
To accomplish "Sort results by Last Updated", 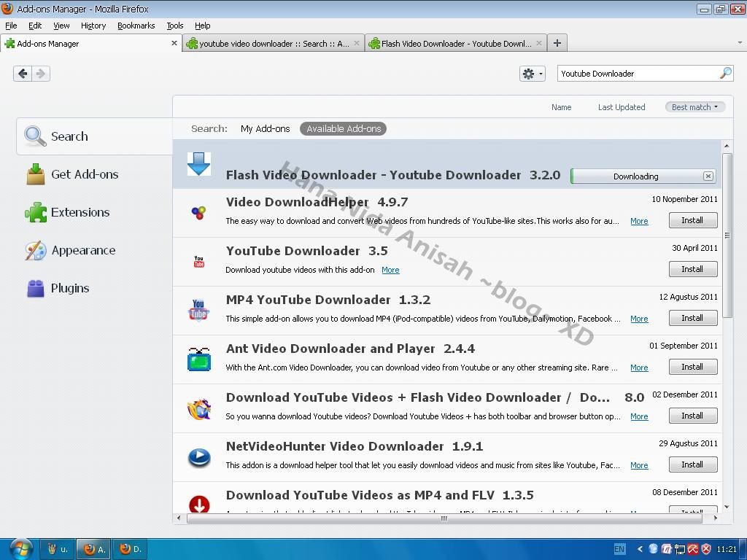I will coord(622,107).
